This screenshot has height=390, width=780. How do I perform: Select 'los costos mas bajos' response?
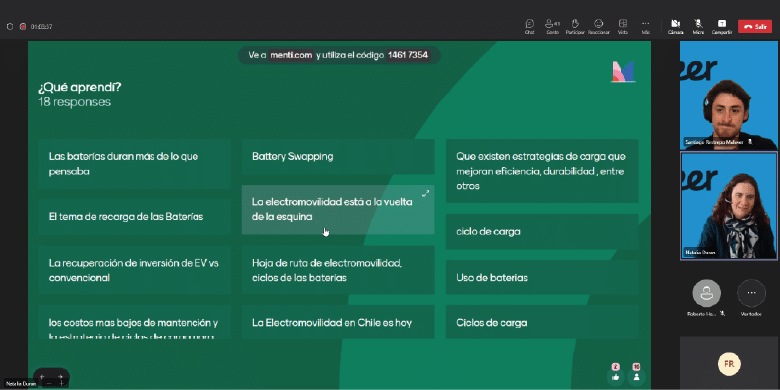click(134, 322)
